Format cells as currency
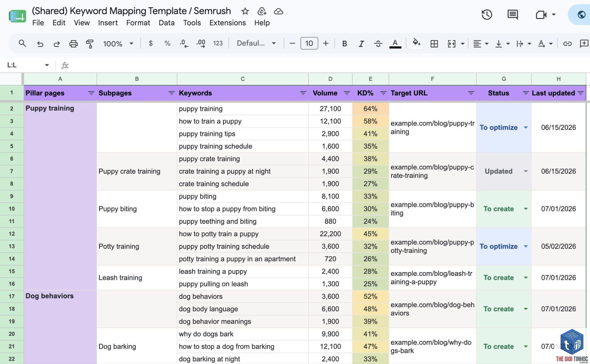 click(151, 43)
